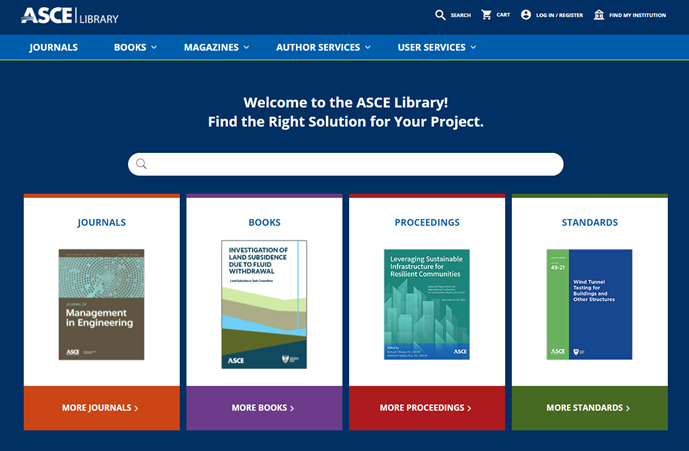
Task: Click the MORE JOURNALS button
Action: point(102,408)
